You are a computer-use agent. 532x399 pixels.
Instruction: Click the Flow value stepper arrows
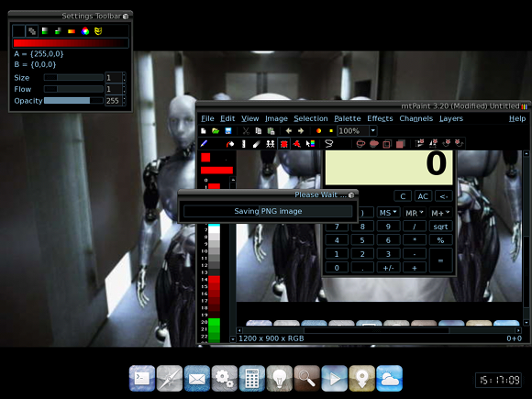pyautogui.click(x=124, y=89)
